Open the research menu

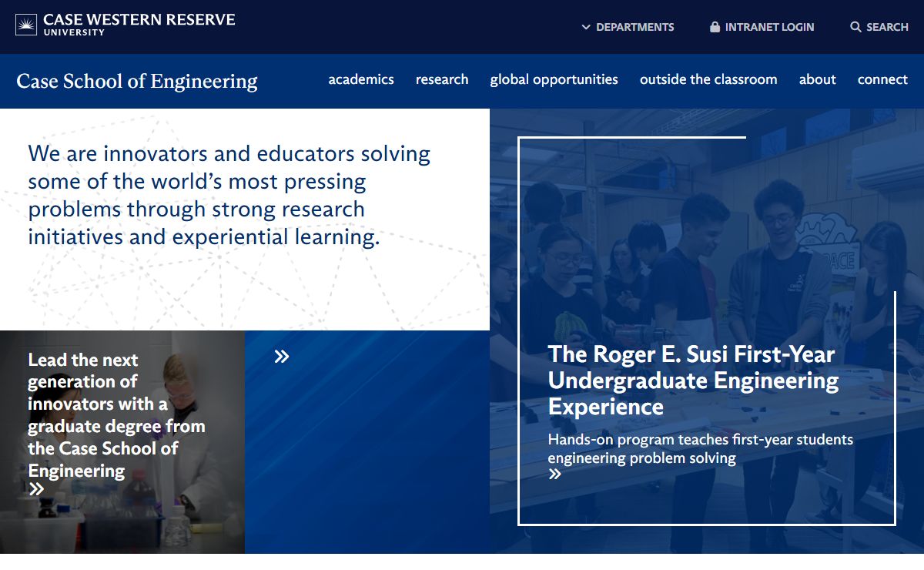pos(442,79)
